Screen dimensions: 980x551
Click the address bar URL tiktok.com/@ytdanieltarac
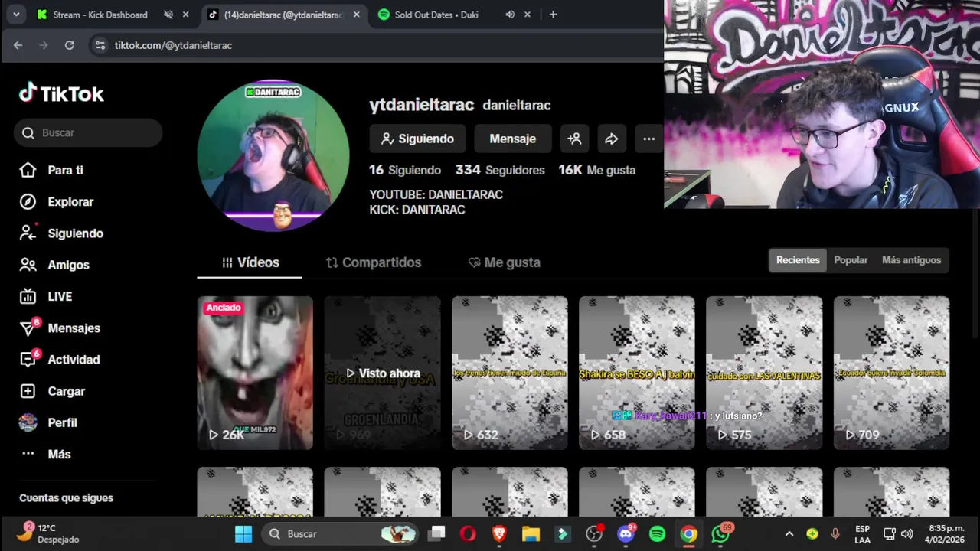coord(173,45)
